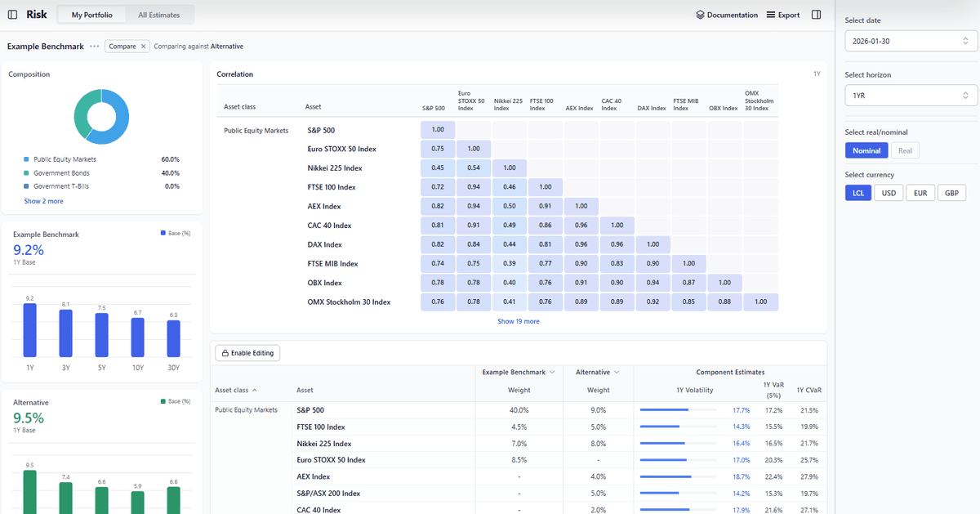Select USD as the currency
980x514 pixels.
click(x=889, y=193)
